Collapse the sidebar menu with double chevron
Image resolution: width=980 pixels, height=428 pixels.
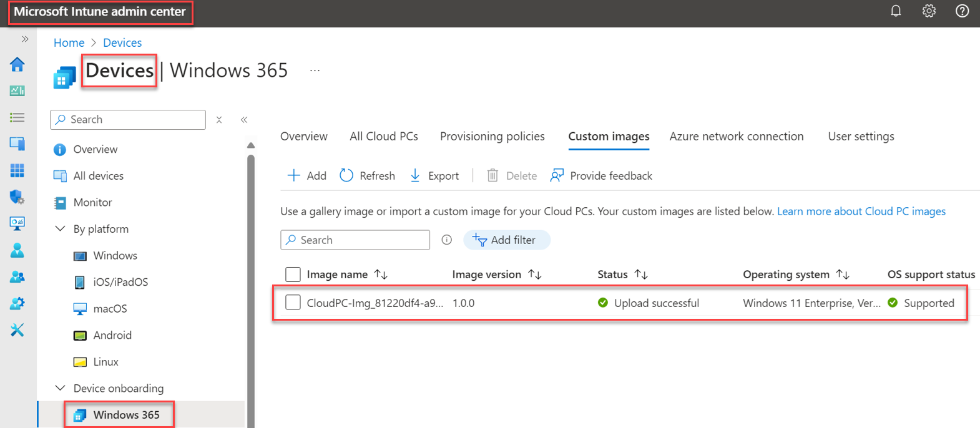tap(244, 120)
